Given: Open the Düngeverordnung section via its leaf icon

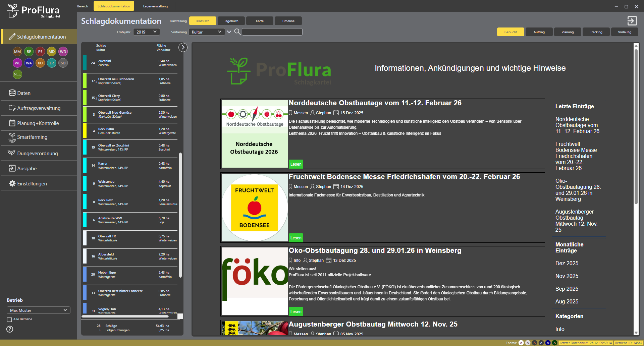Looking at the screenshot, I should click(x=12, y=153).
